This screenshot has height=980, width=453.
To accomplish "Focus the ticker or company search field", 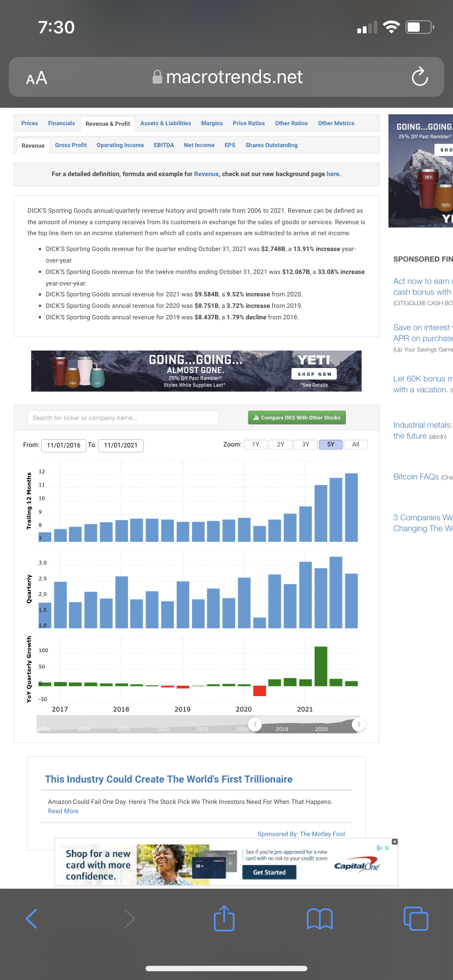I will tap(123, 418).
